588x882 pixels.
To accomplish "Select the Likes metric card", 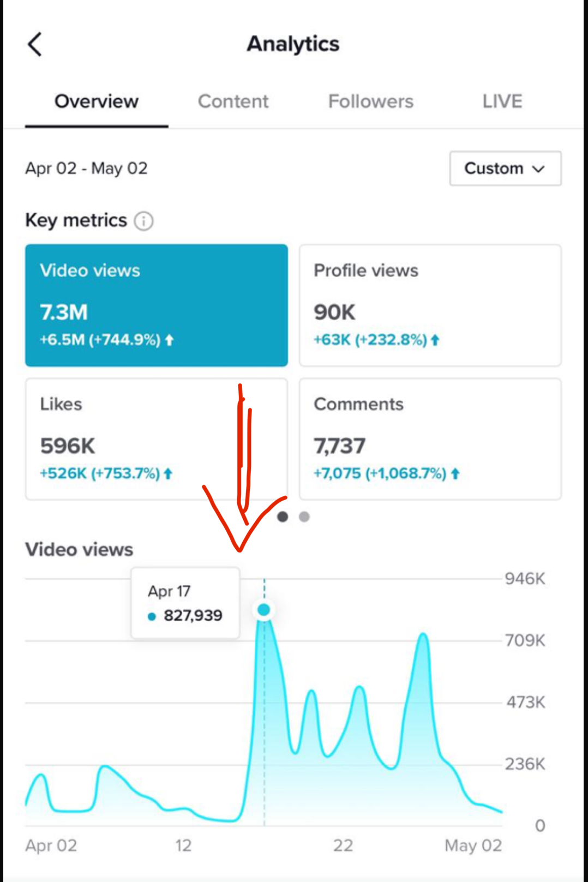I will [157, 439].
